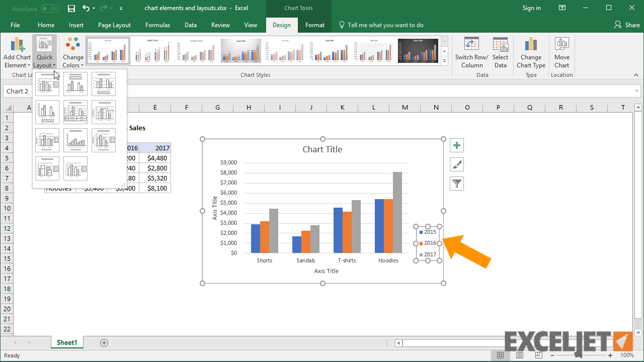Switch to Page Layout view in status bar
Image resolution: width=644 pixels, height=362 pixels.
(x=519, y=355)
